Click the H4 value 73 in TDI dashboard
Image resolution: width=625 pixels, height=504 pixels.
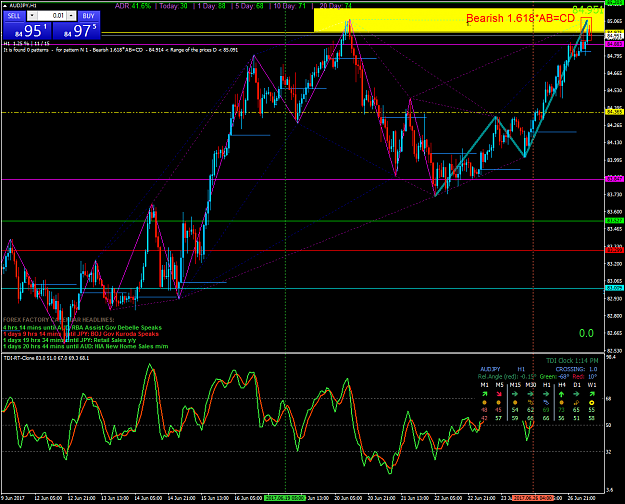point(562,410)
